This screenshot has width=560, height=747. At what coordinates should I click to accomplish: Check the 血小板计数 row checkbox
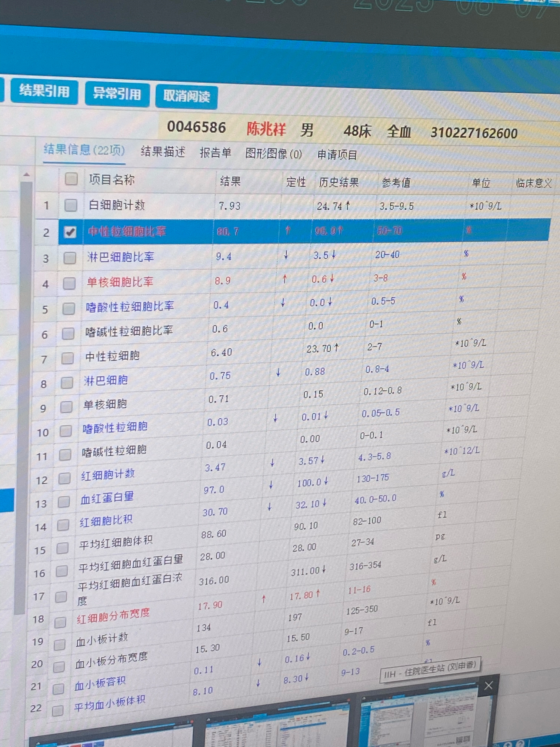pos(59,645)
